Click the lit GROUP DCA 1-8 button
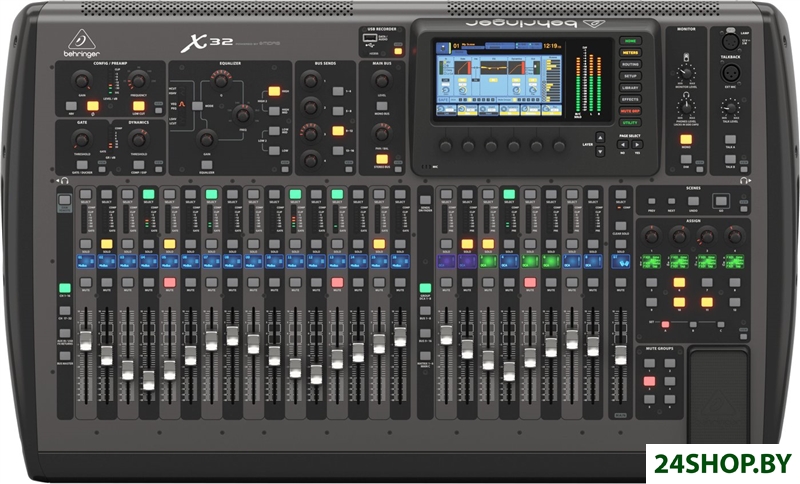The width and height of the screenshot is (800, 484). coord(425,288)
